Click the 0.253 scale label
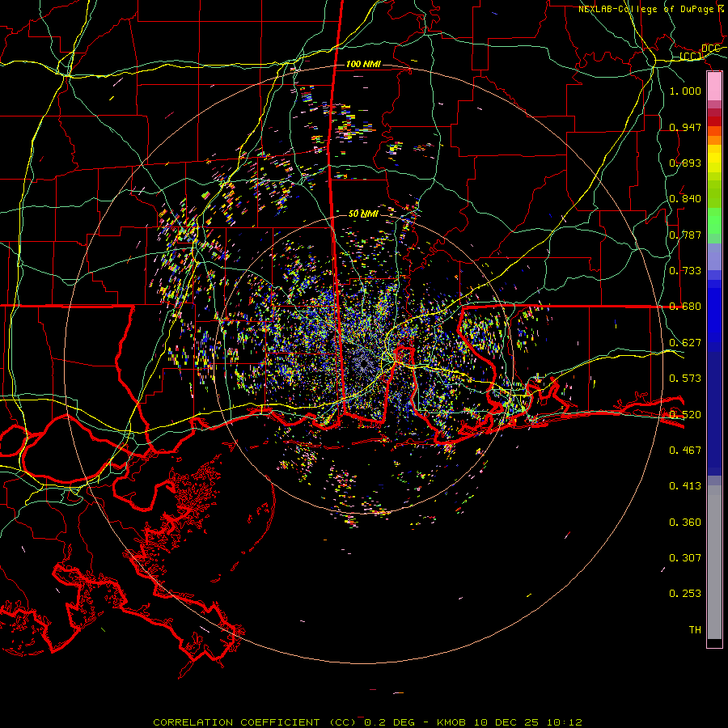 click(685, 594)
